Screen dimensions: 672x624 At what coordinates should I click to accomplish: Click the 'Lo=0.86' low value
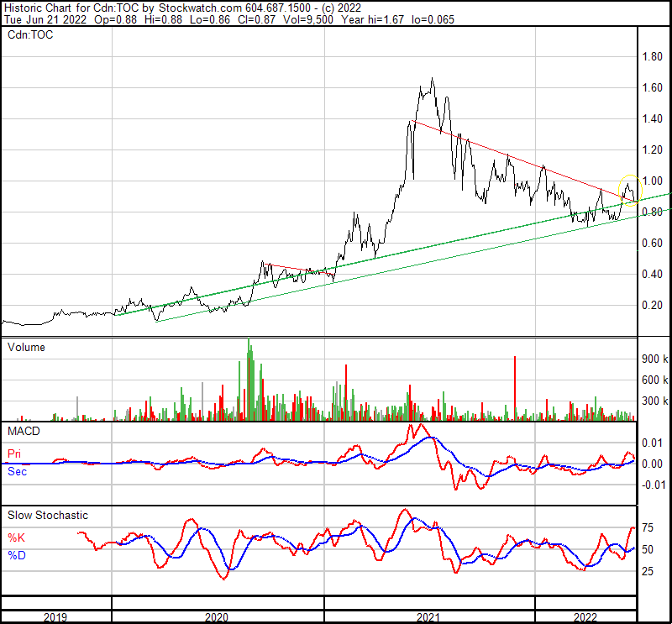click(209, 19)
